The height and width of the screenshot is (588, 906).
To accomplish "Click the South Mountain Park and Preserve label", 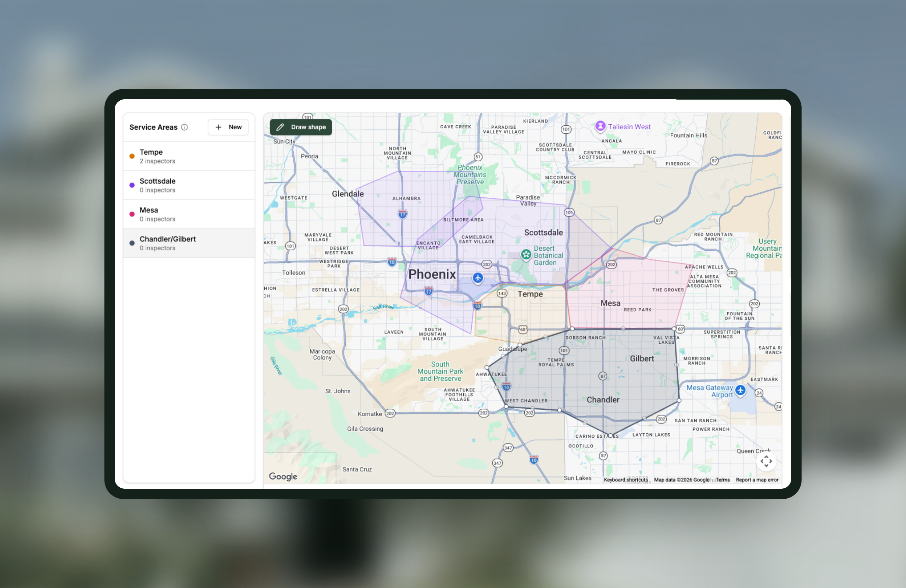I will [x=440, y=372].
